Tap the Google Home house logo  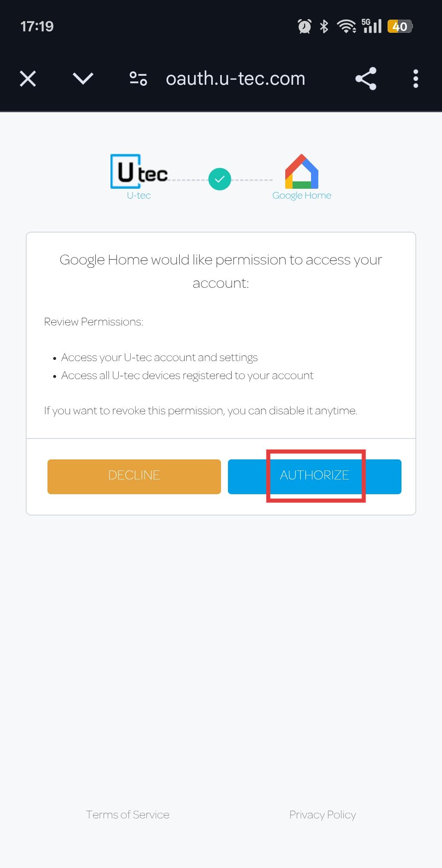pos(302,171)
